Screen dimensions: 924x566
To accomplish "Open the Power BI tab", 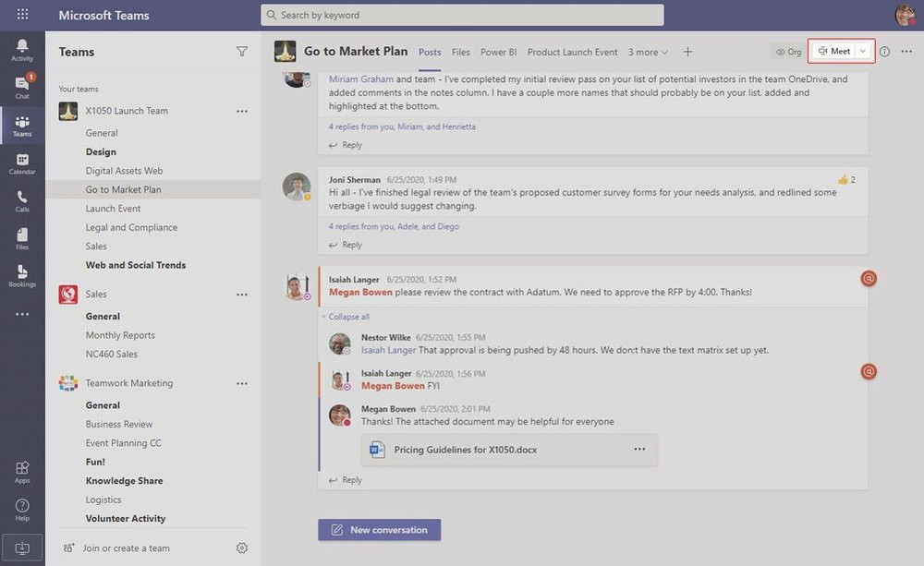I will (x=499, y=52).
